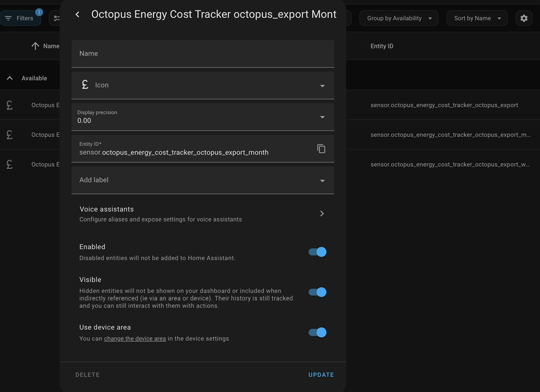Screen dimensions: 540x392
Task: Open the settings gear in entity list
Action: click(x=524, y=18)
